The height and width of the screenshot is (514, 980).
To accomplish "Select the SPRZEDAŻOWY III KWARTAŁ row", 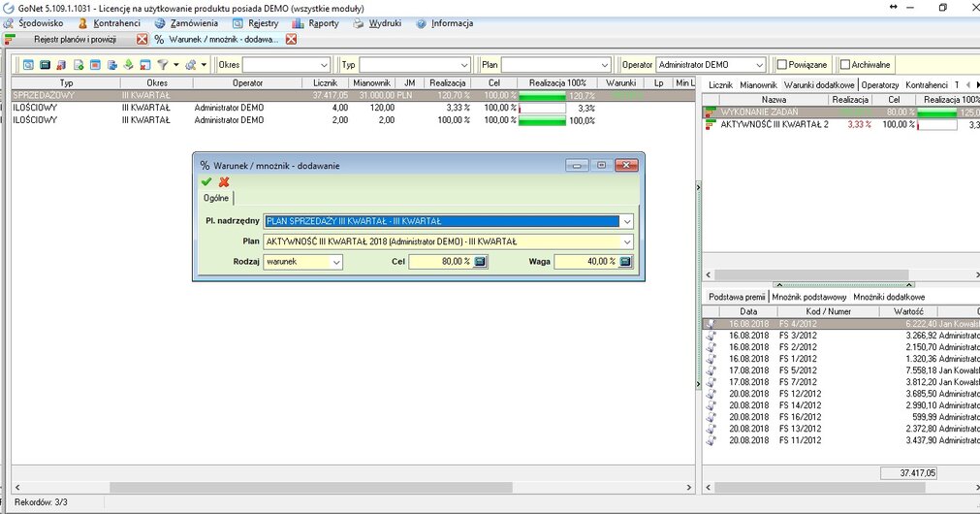I will coord(353,96).
